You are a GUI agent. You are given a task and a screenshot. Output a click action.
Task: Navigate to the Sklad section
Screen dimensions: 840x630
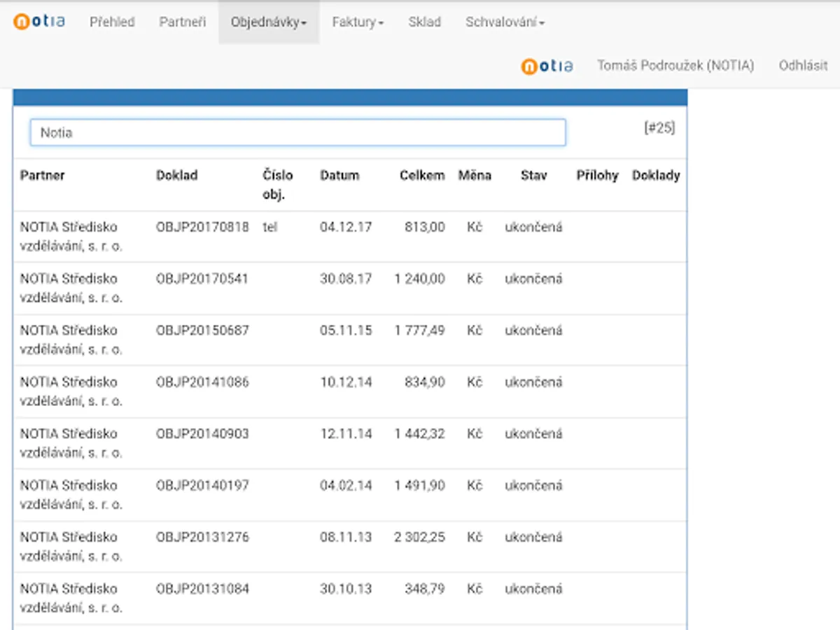pos(424,22)
